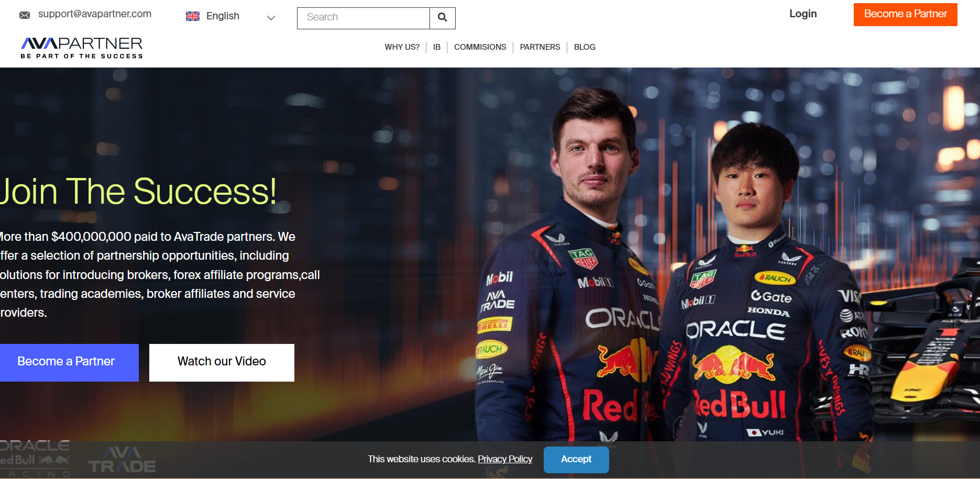Expand the language chevron arrow
The image size is (980, 479).
(x=271, y=18)
